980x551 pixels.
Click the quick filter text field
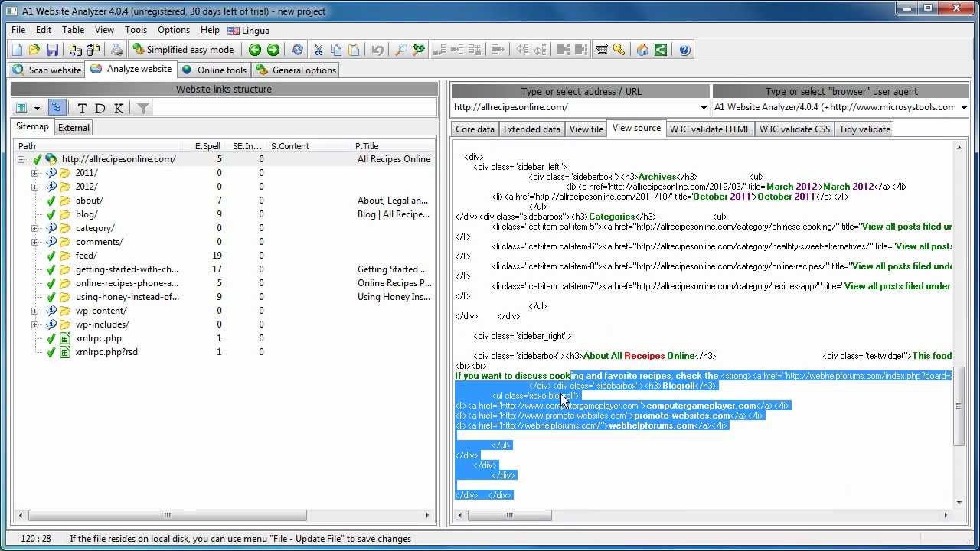(x=294, y=108)
